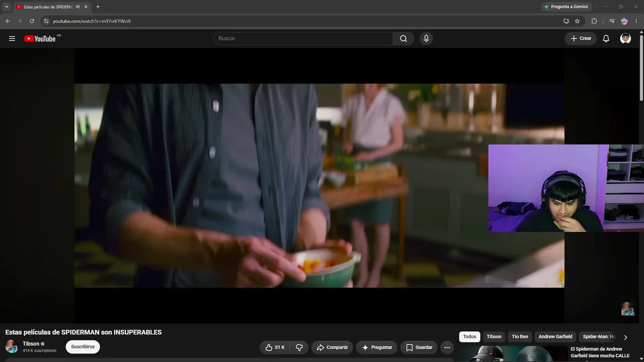Open more actions ellipsis under the video
This screenshot has height=362, width=644.
(447, 347)
